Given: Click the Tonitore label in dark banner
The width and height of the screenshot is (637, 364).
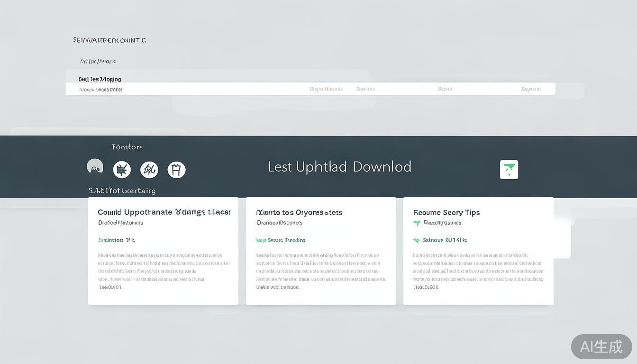Looking at the screenshot, I should click(127, 147).
